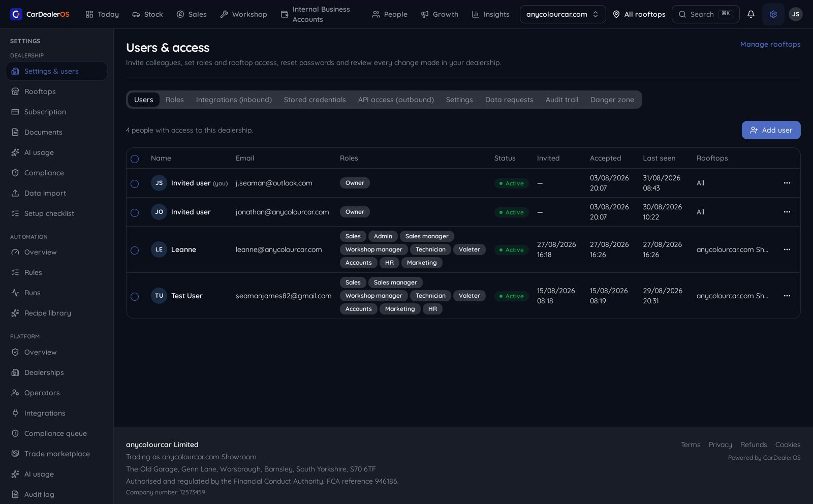Open the notifications bell

click(751, 14)
